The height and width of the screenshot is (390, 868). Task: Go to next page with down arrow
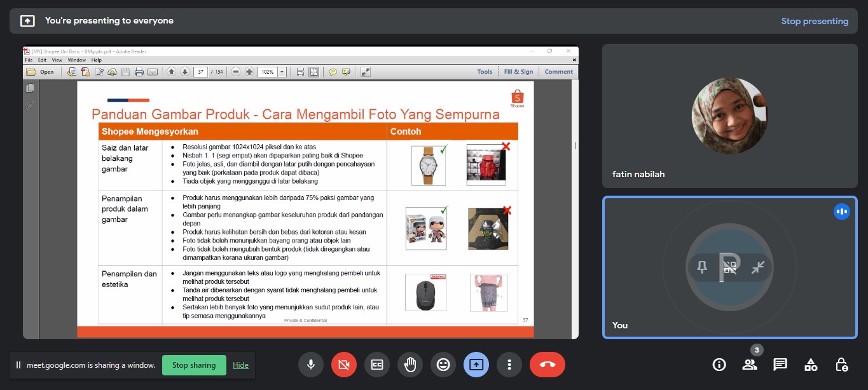pyautogui.click(x=184, y=72)
